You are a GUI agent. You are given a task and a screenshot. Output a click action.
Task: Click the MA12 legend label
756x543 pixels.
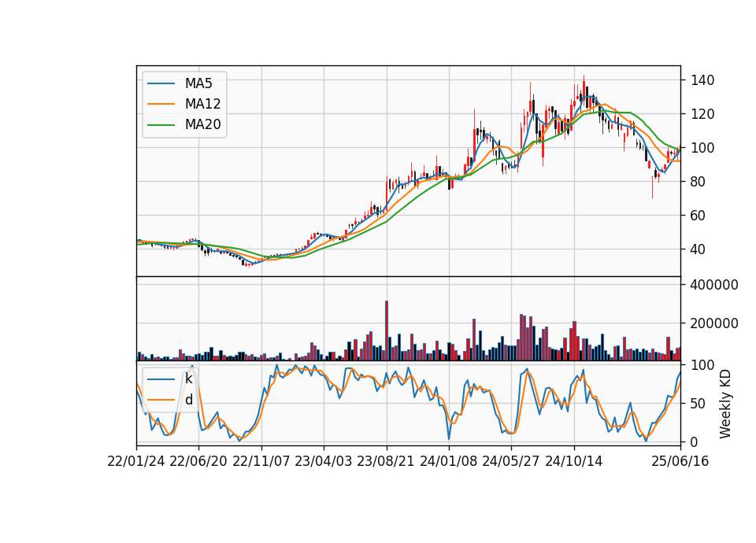point(202,104)
